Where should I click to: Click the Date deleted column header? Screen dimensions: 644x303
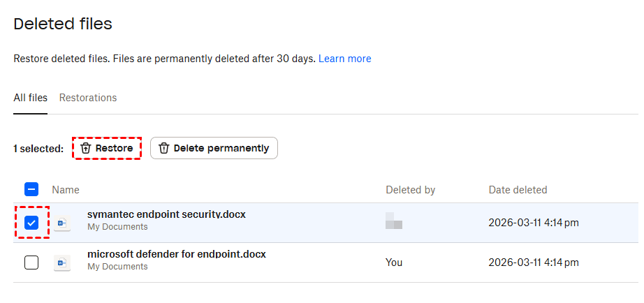[518, 190]
